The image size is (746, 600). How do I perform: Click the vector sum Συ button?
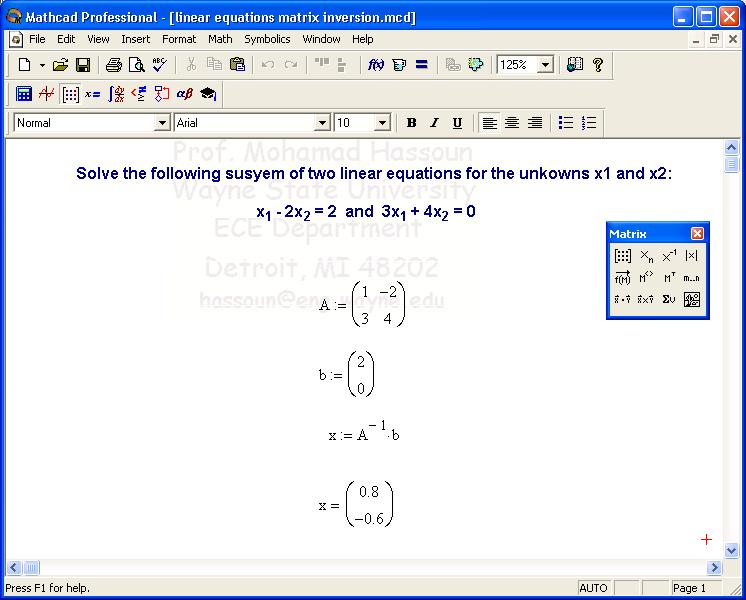pyautogui.click(x=669, y=299)
